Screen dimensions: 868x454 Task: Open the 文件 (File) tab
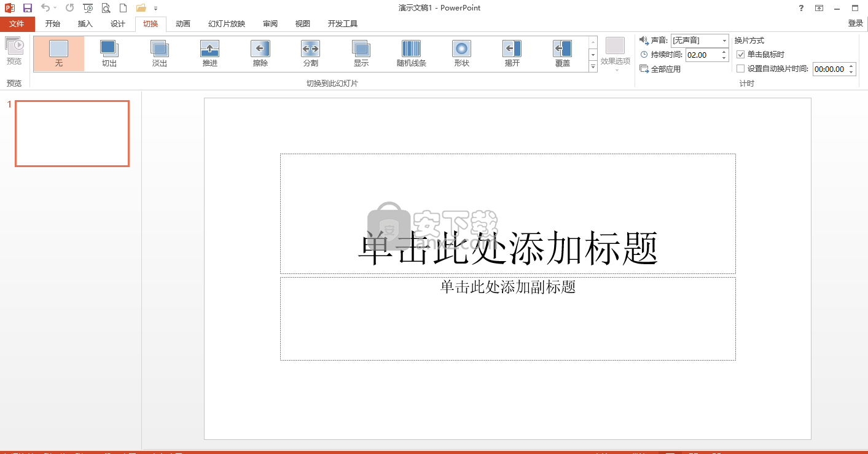click(17, 24)
